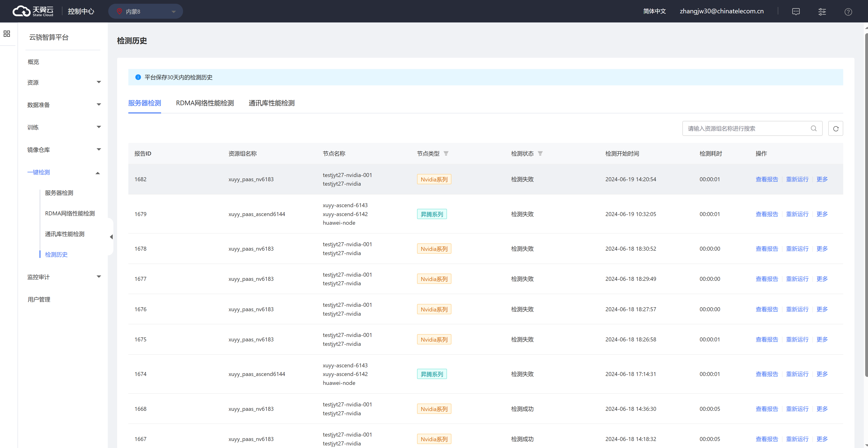
Task: Open 更多 for report 1667
Action: 822,439
